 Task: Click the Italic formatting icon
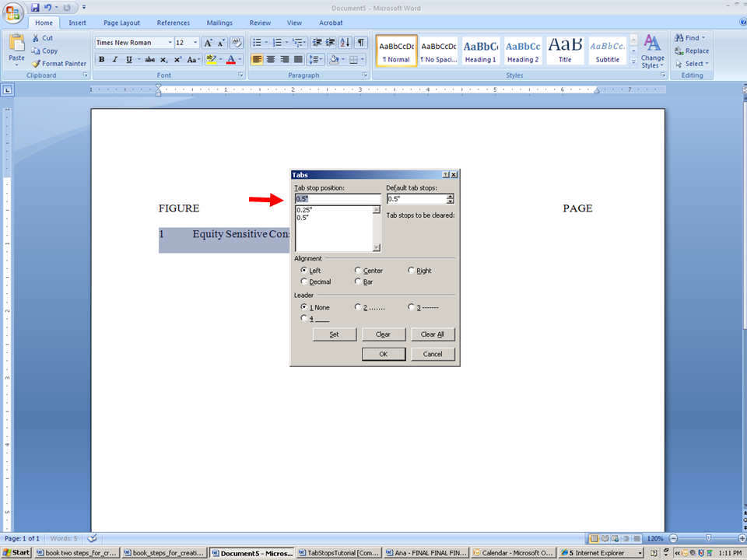[x=115, y=60]
